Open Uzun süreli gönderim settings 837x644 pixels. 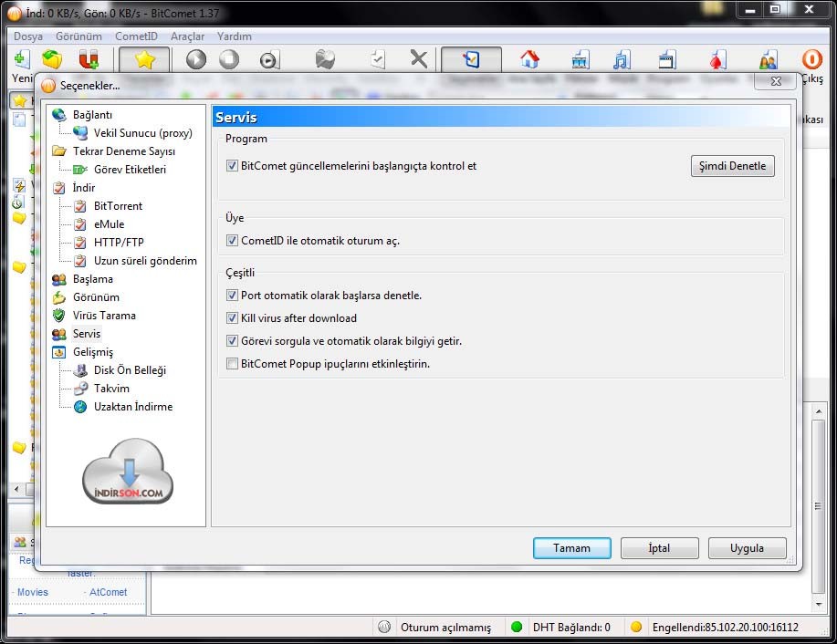click(x=145, y=260)
